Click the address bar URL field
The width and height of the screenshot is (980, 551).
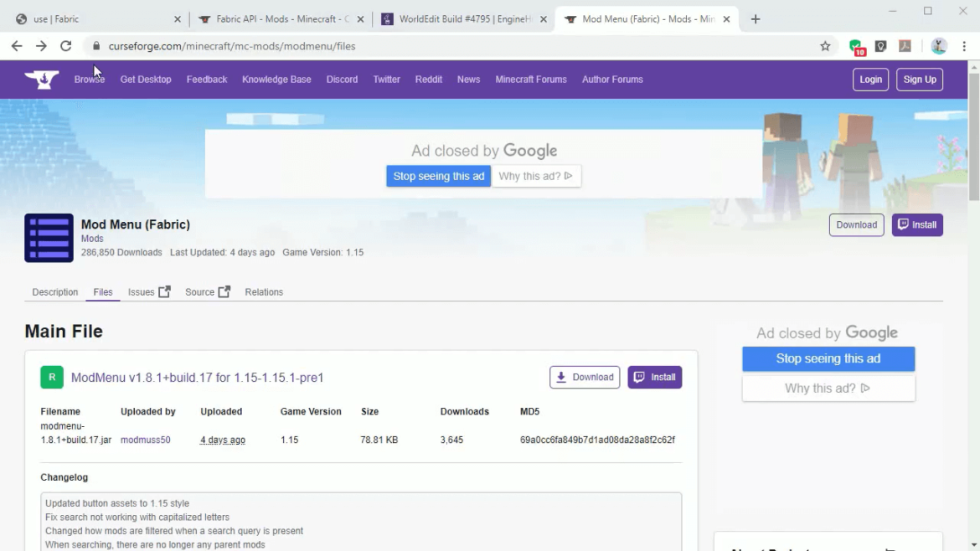[x=452, y=46]
